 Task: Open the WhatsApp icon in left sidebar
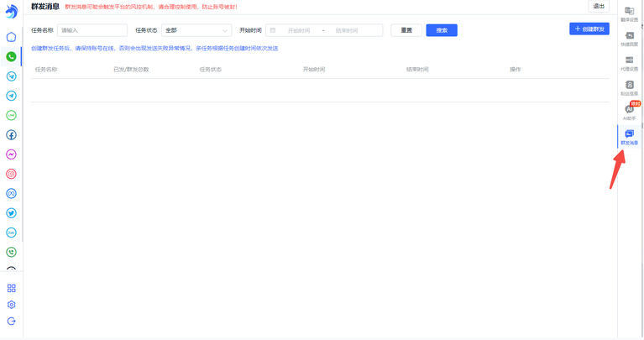point(12,57)
